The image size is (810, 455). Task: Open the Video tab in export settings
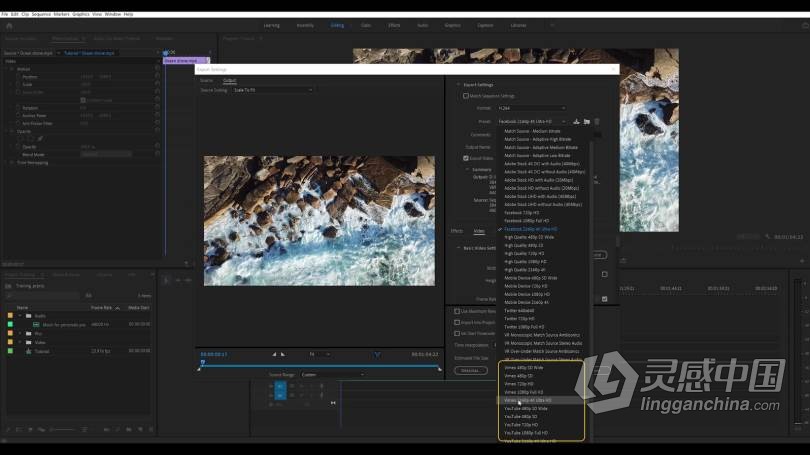479,231
